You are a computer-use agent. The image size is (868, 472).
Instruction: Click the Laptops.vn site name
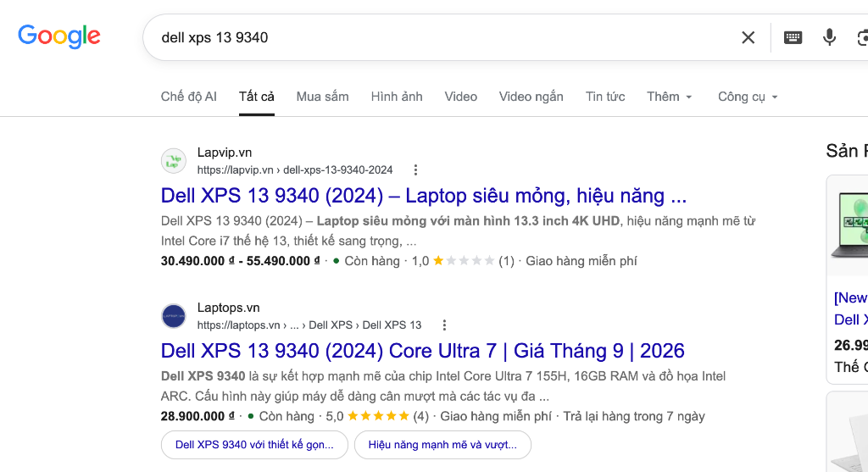pos(229,308)
